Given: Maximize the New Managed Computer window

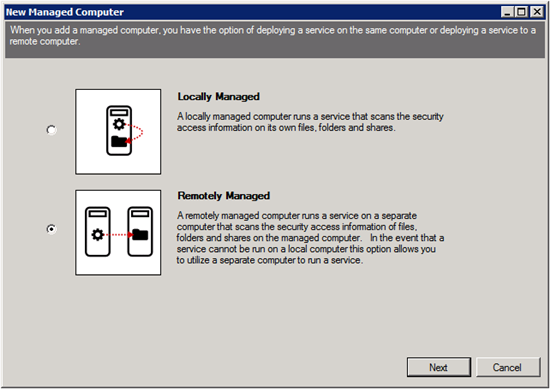Looking at the screenshot, I should pos(521,12).
